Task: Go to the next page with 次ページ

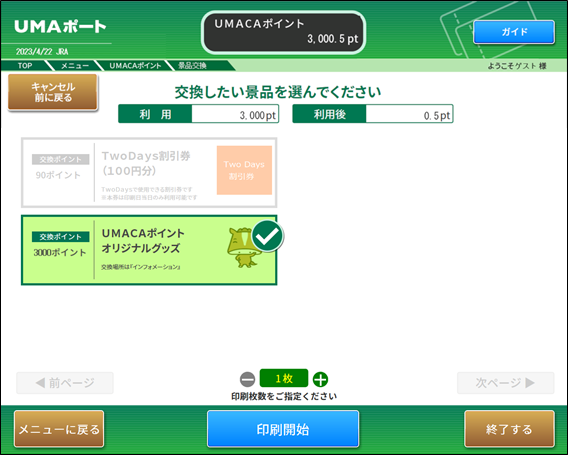Action: (x=505, y=383)
